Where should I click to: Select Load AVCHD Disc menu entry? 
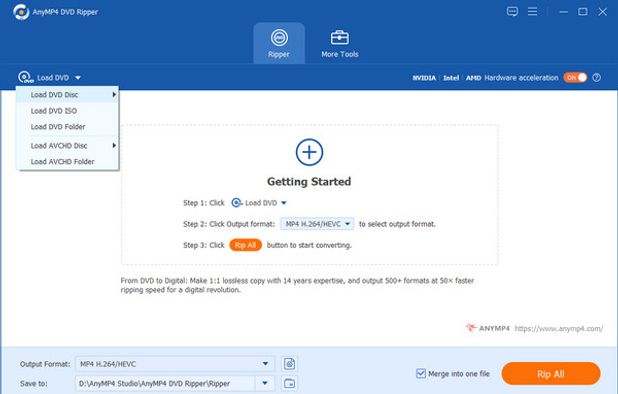pos(67,145)
